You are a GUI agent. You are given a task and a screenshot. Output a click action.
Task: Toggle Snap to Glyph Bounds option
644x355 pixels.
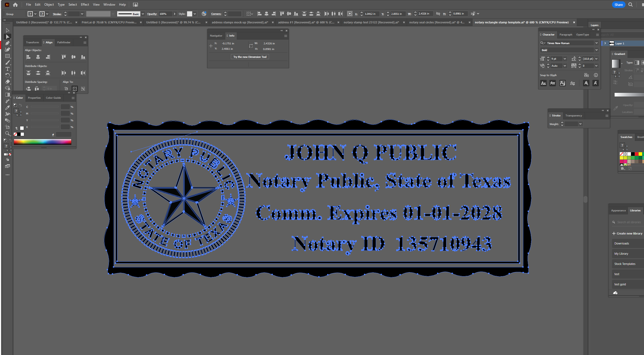tap(562, 83)
